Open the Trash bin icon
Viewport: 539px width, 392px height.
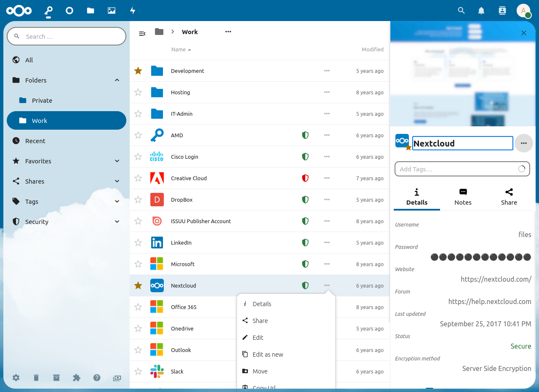click(36, 378)
